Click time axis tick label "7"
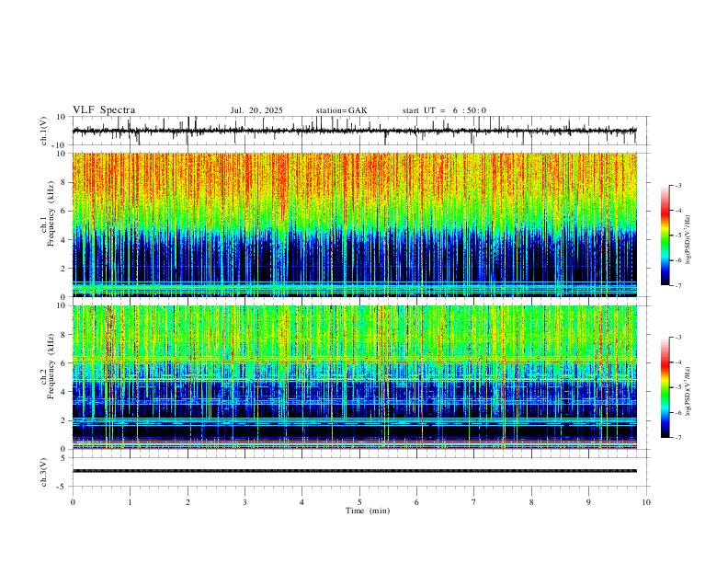The image size is (728, 563). (474, 502)
